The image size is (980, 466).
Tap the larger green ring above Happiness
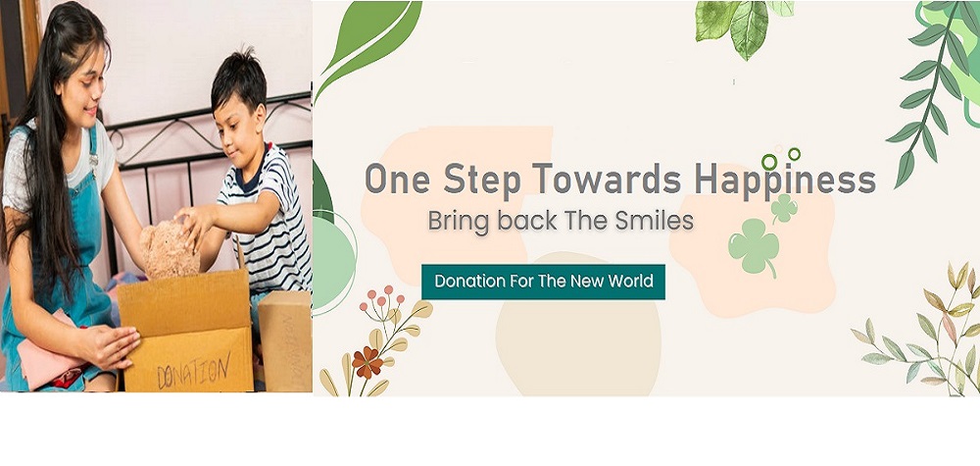click(x=769, y=162)
